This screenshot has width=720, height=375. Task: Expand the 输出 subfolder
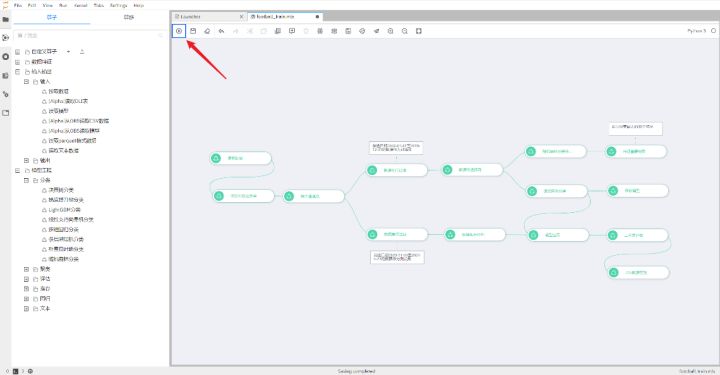coord(26,160)
